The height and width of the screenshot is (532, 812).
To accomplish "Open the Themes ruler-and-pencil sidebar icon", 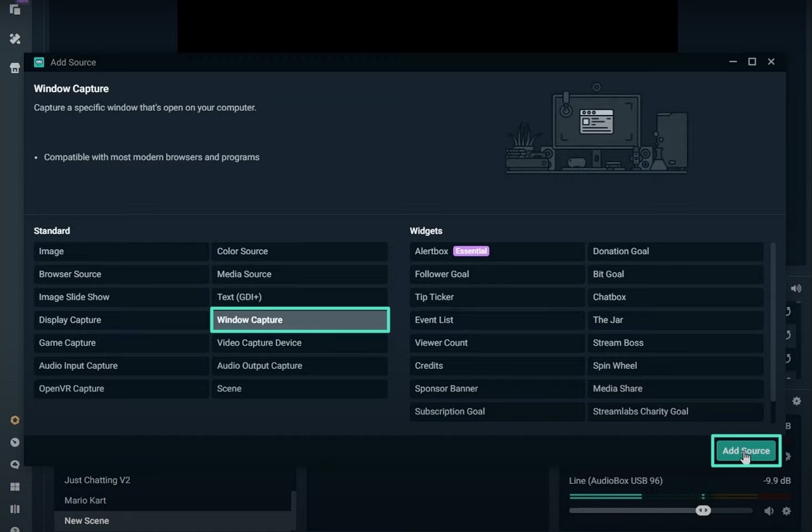I will point(15,39).
